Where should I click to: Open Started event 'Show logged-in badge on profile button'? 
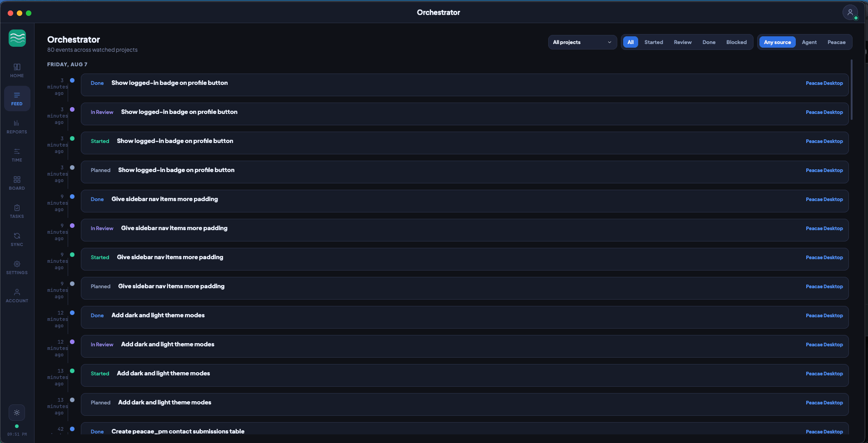click(465, 143)
